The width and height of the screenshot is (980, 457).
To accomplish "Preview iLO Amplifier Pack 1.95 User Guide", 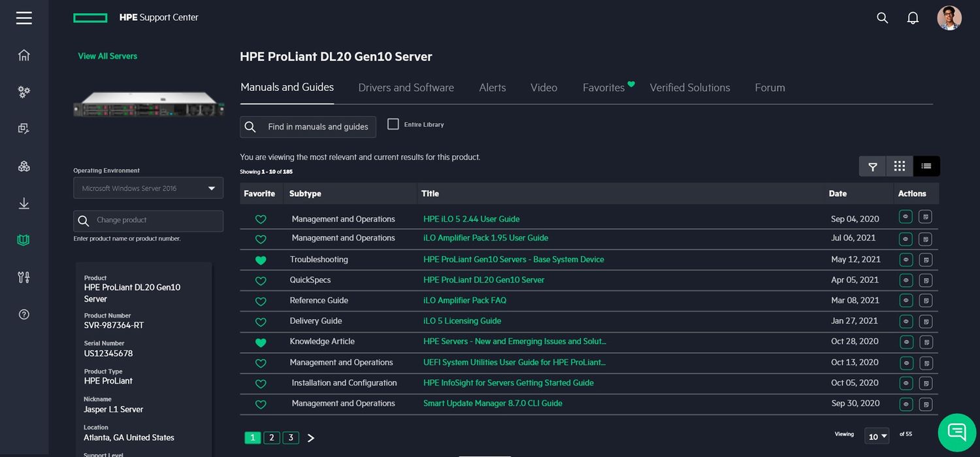I will point(906,239).
